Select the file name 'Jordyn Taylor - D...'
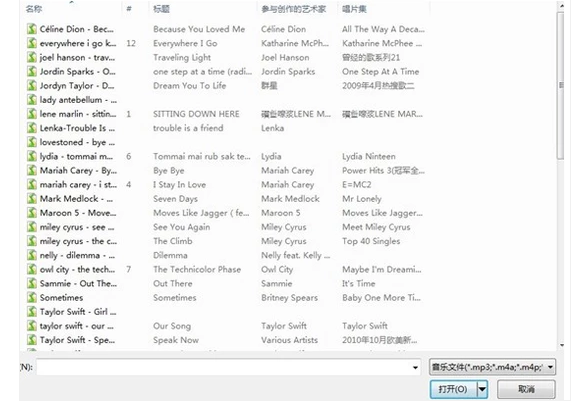572x408 pixels. point(77,85)
